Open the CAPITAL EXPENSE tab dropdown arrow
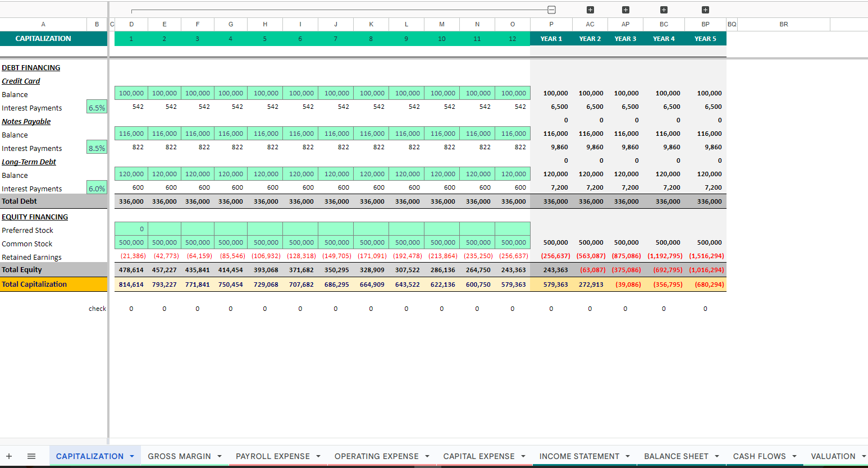The width and height of the screenshot is (868, 468). point(523,456)
